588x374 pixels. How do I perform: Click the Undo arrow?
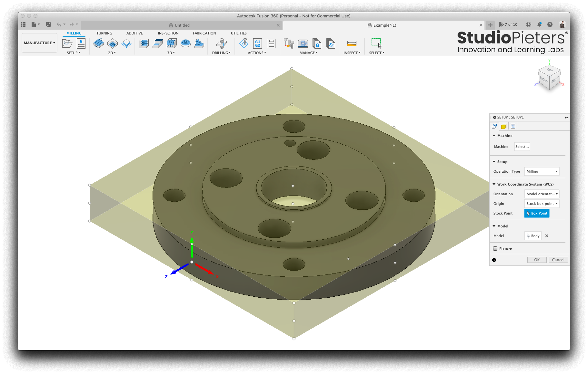[59, 24]
